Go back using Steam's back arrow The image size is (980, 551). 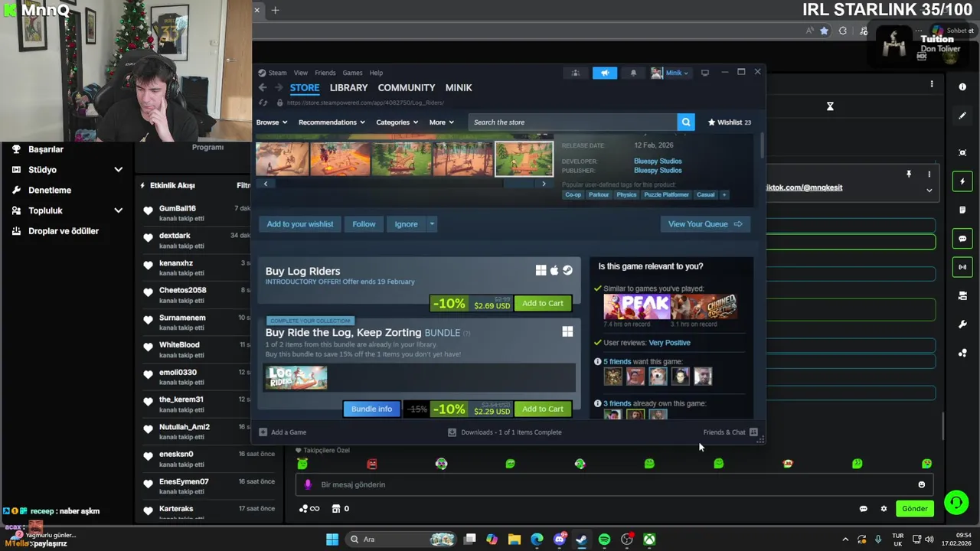262,88
